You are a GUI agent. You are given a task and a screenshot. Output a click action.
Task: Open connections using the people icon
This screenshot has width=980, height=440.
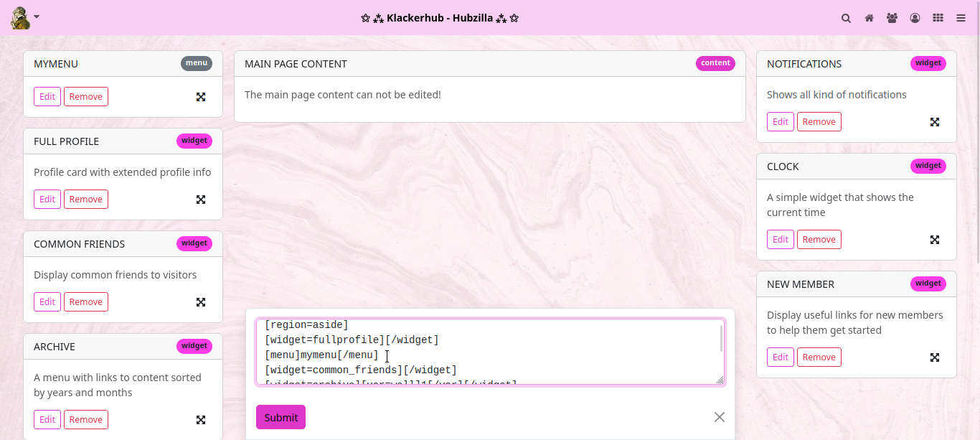coord(892,18)
